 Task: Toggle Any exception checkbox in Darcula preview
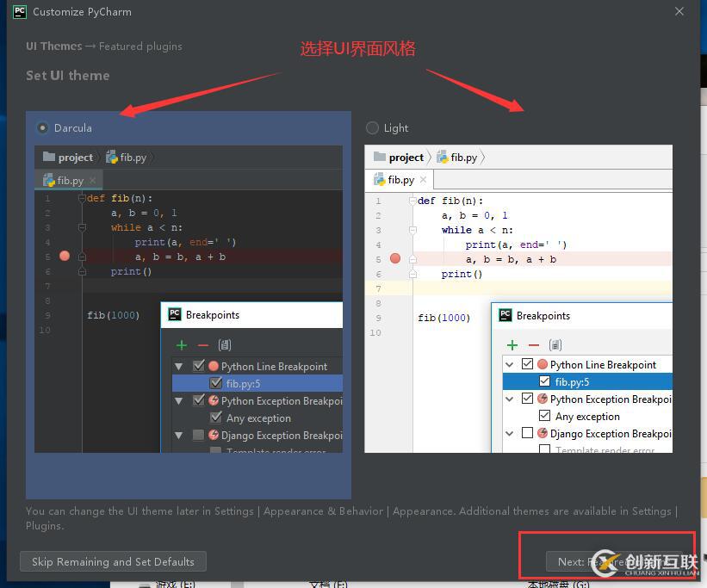pos(216,417)
